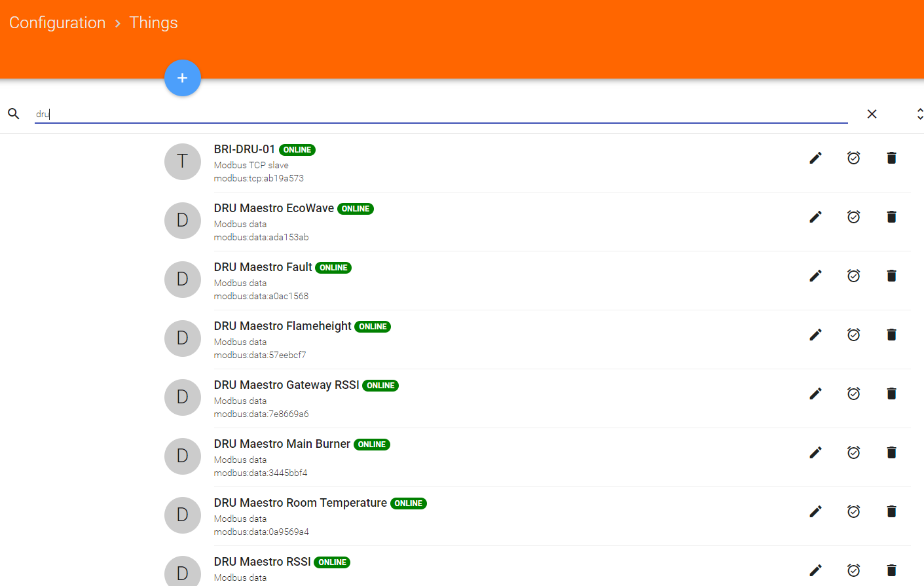Click the ONLINE badge next to DRU Maestro Fault

pyautogui.click(x=333, y=268)
